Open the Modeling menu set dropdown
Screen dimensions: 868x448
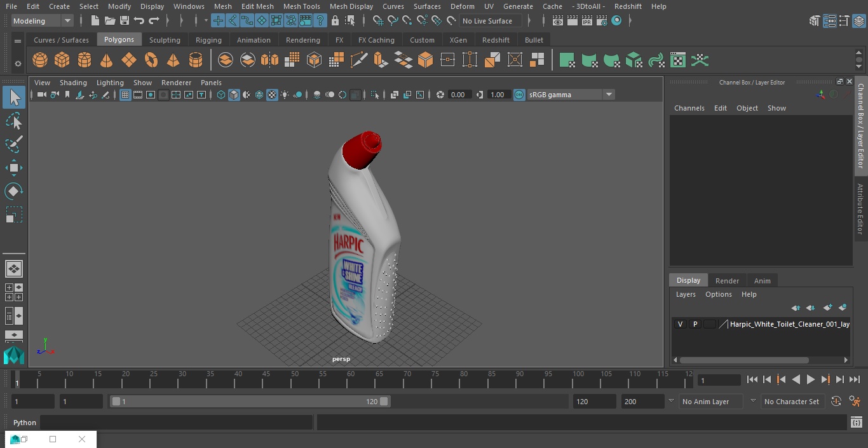tap(43, 21)
